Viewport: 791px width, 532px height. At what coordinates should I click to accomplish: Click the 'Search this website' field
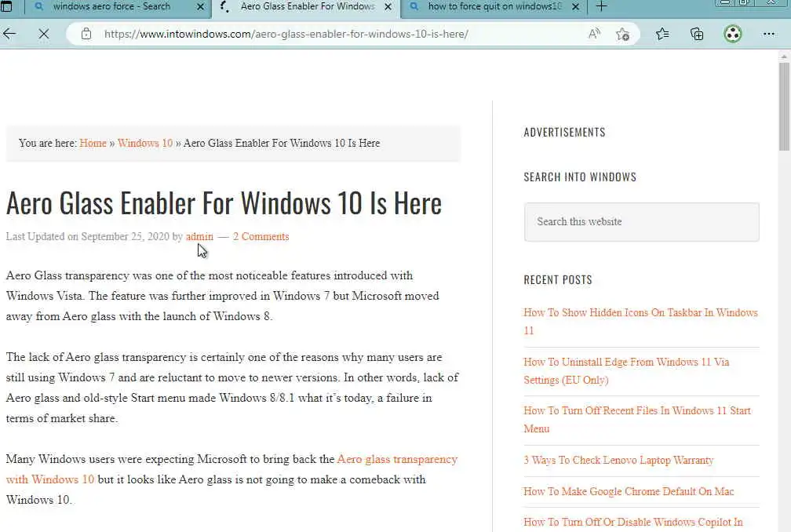641,222
